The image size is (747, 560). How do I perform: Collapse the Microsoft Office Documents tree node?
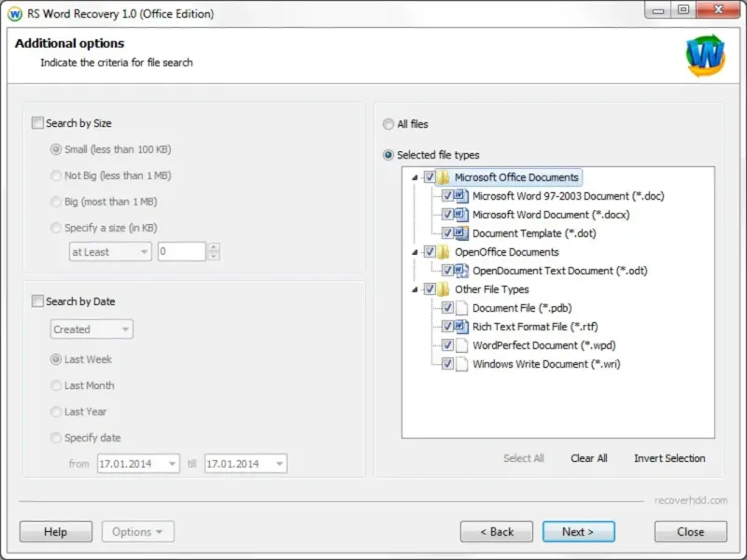pos(415,177)
